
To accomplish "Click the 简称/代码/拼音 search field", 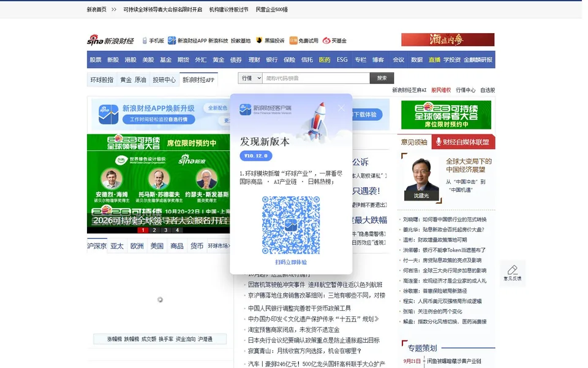I will pyautogui.click(x=316, y=78).
